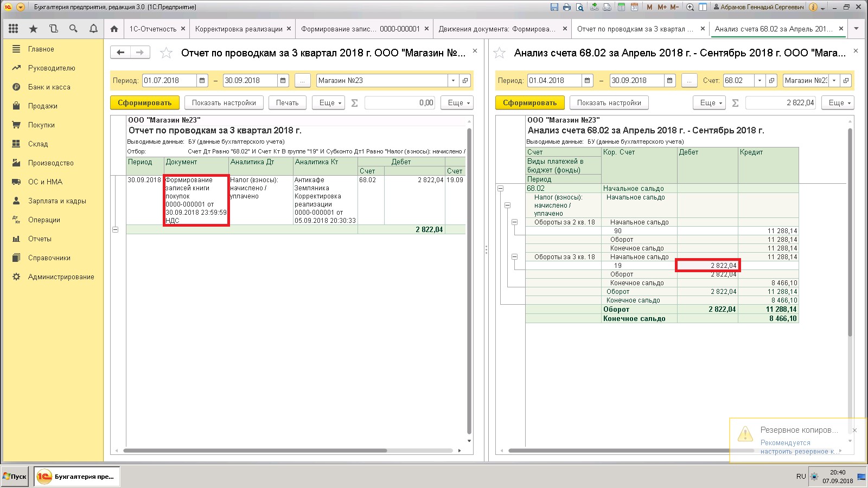The height and width of the screenshot is (488, 868).
Task: Collapse Обороты за 2 кв. 18 group
Action: coord(514,222)
